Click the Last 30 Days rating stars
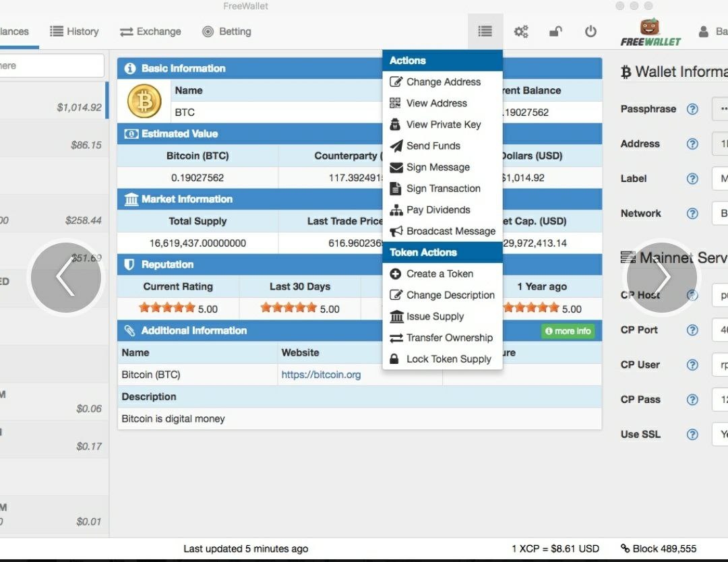The image size is (728, 562). [x=289, y=308]
